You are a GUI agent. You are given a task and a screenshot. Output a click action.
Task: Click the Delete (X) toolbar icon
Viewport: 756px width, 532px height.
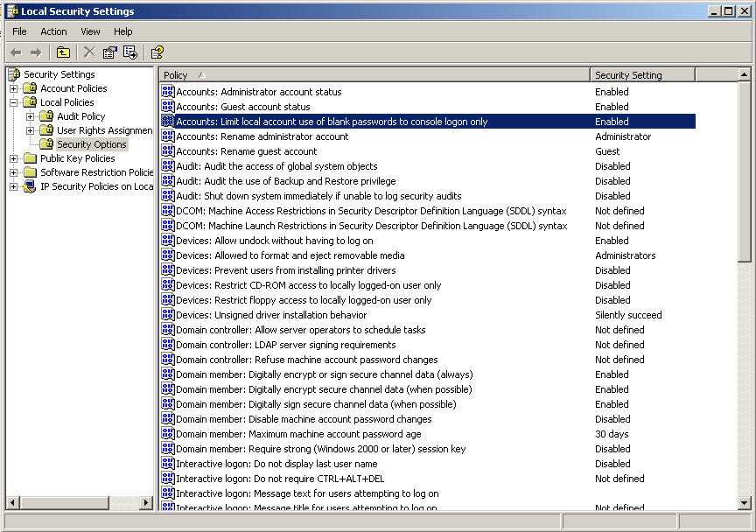[x=89, y=52]
